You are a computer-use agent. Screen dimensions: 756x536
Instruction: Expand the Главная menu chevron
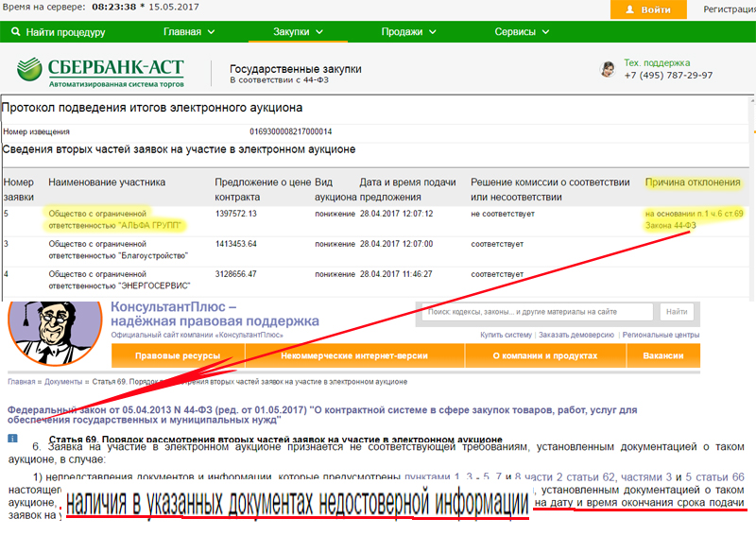tap(211, 32)
